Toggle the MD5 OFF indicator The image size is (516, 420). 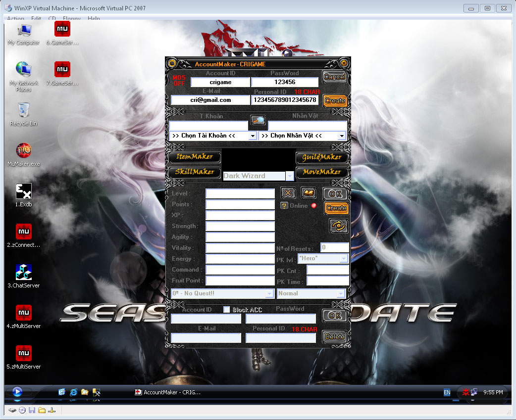(179, 80)
